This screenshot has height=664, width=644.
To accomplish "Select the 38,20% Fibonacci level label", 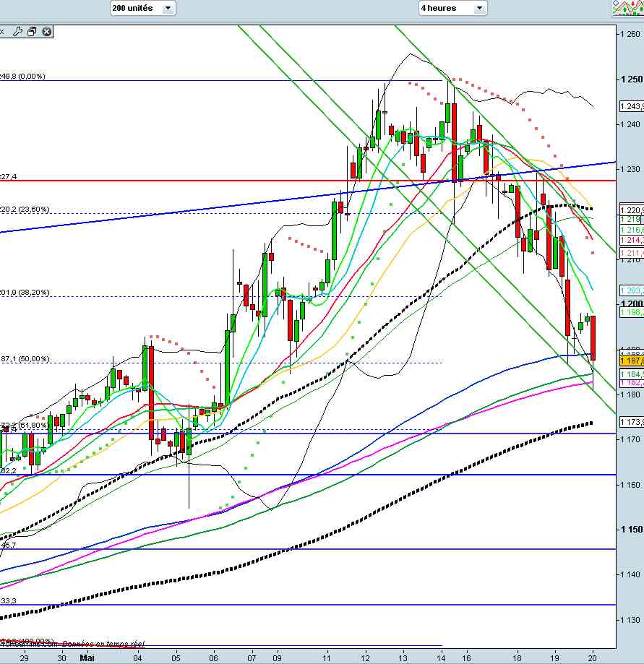I will click(x=26, y=293).
